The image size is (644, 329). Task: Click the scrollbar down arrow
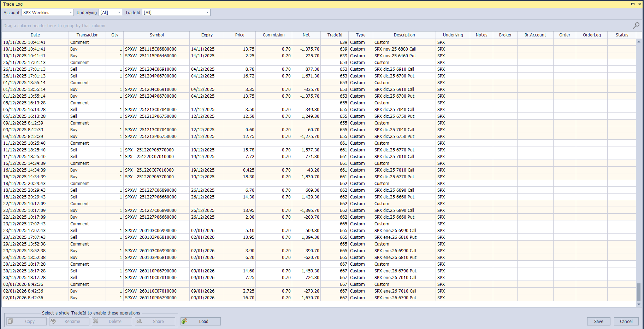tap(639, 304)
